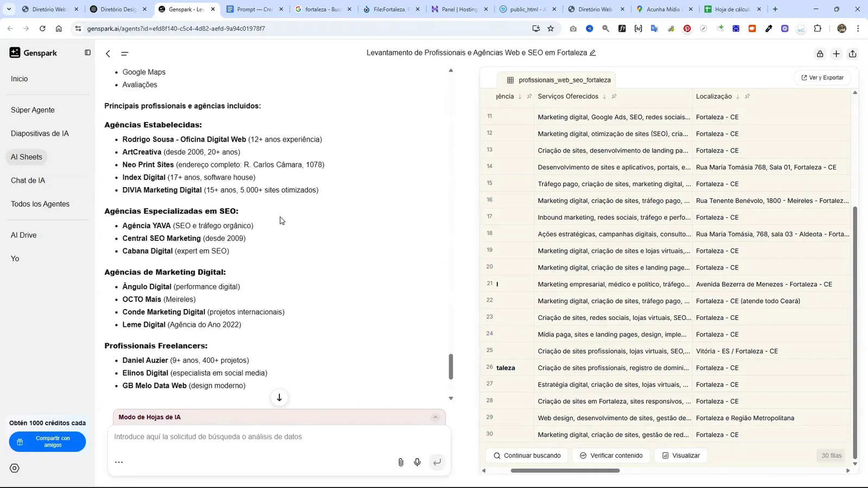This screenshot has height=488, width=868.
Task: Sort the Localização column by its arrow
Action: tap(738, 96)
